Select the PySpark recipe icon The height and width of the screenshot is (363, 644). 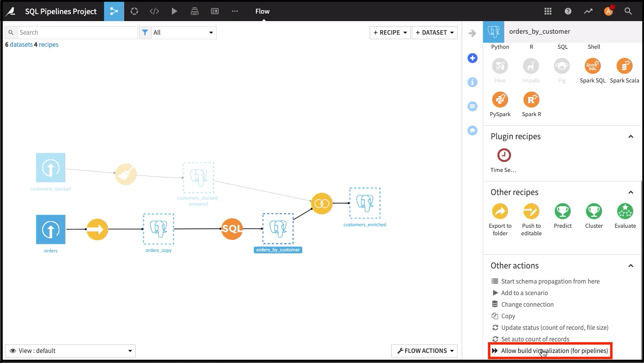coord(500,99)
